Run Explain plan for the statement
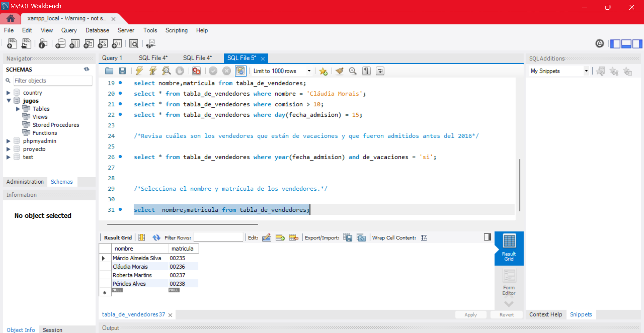This screenshot has width=644, height=333. (x=166, y=71)
